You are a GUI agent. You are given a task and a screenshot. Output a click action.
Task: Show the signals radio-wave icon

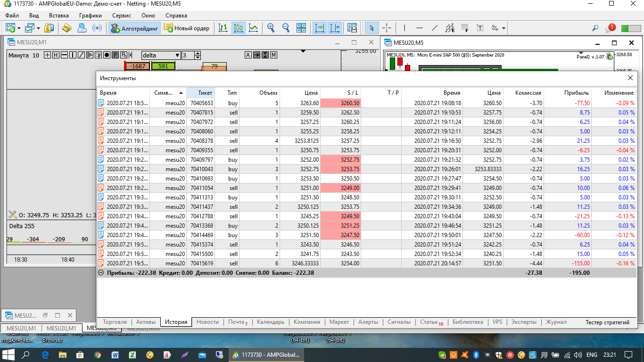click(97, 28)
